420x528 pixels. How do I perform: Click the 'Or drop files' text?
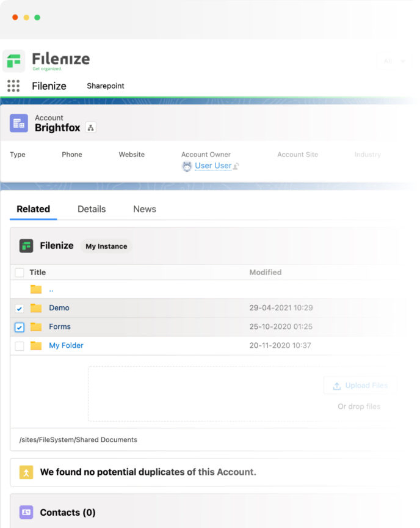(x=359, y=407)
